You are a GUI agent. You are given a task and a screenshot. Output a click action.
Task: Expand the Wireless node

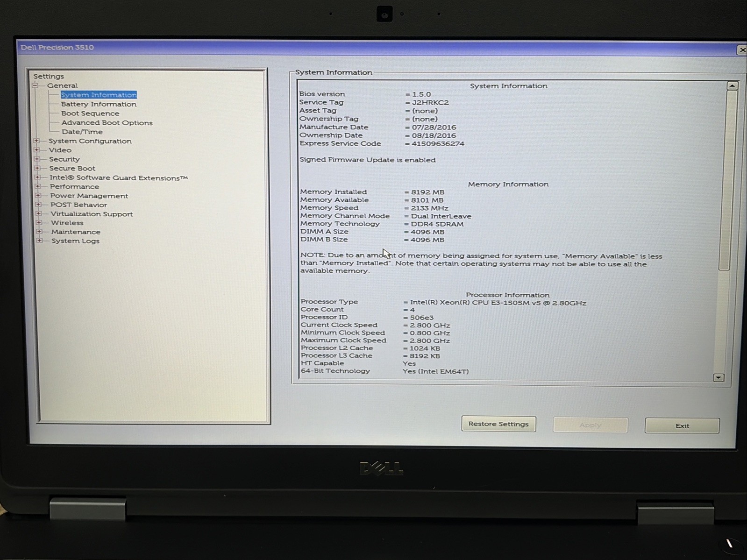[39, 223]
